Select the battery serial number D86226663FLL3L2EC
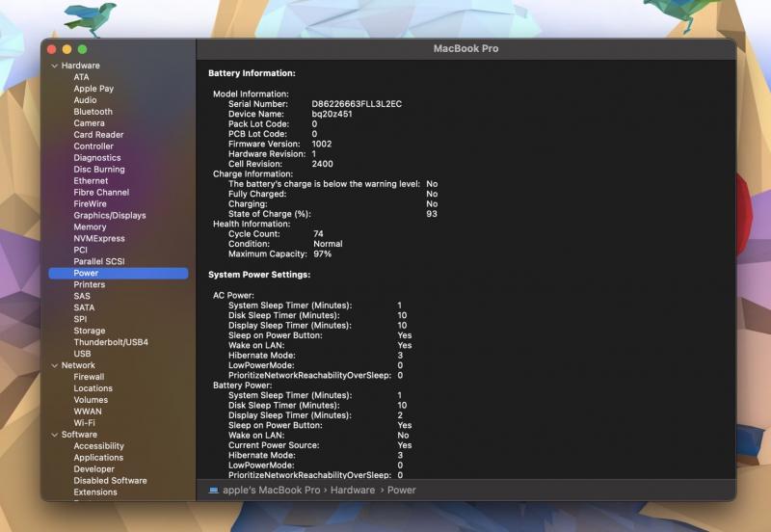Image resolution: width=771 pixels, height=532 pixels. click(357, 104)
